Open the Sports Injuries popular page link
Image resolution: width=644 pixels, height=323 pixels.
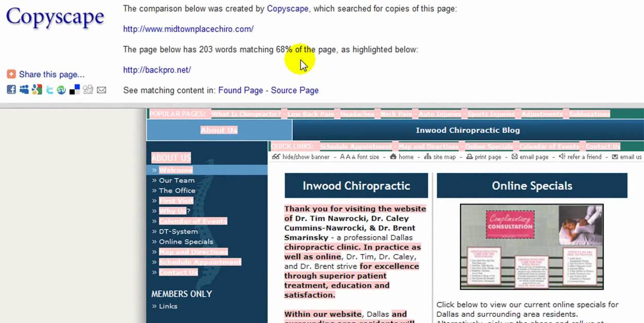(x=491, y=114)
